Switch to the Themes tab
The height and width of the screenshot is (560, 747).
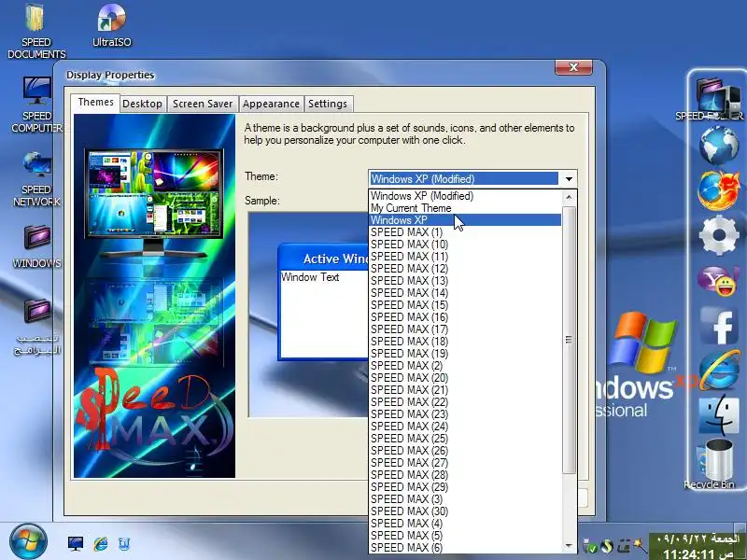[96, 103]
